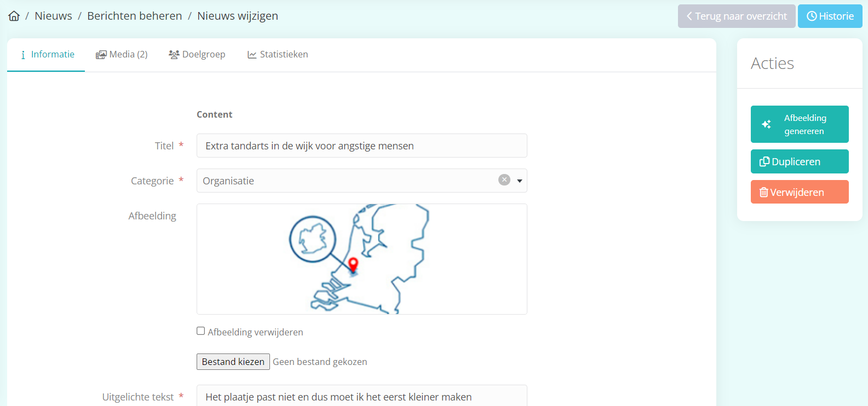Open the Berichten beheren breadcrumb link

tap(135, 16)
